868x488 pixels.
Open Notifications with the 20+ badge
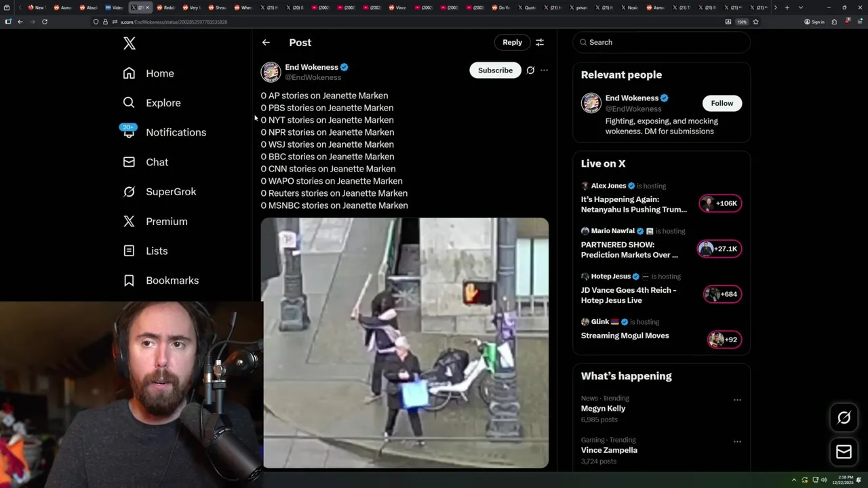[164, 132]
